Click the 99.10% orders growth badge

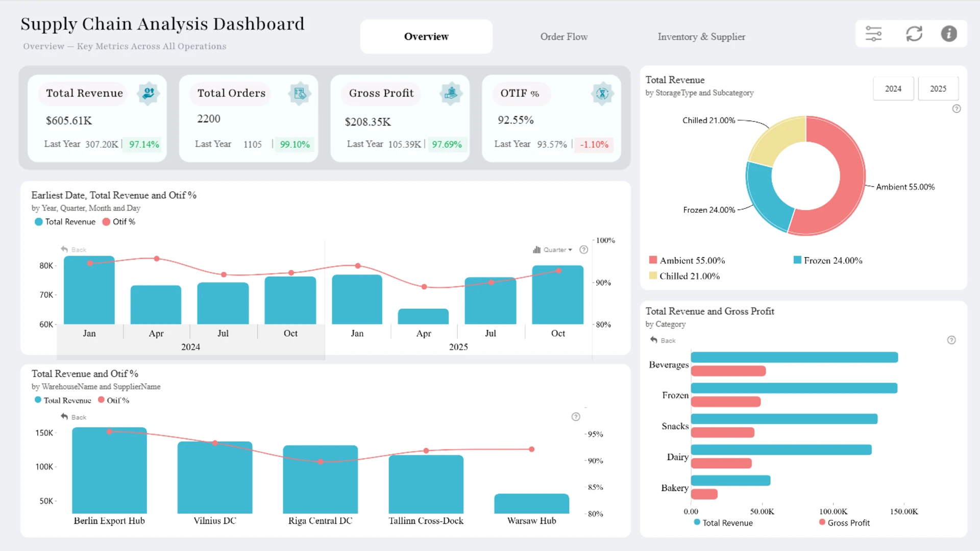tap(295, 144)
